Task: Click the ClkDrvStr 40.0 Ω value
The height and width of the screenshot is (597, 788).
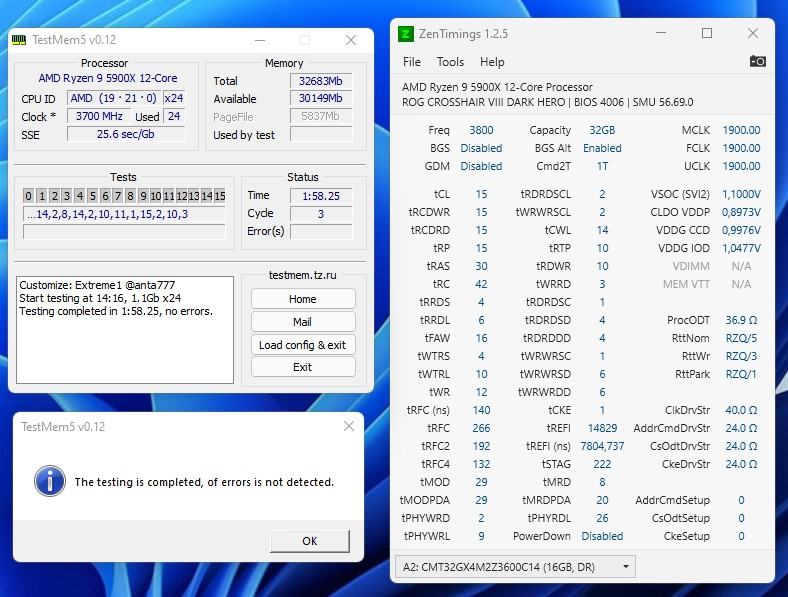Action: click(x=741, y=410)
